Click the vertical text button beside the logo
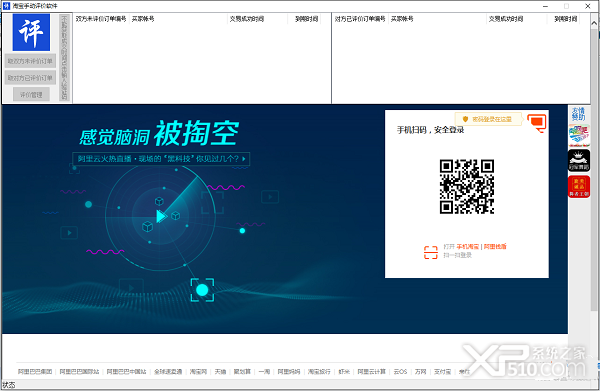The width and height of the screenshot is (600, 391). click(x=64, y=58)
